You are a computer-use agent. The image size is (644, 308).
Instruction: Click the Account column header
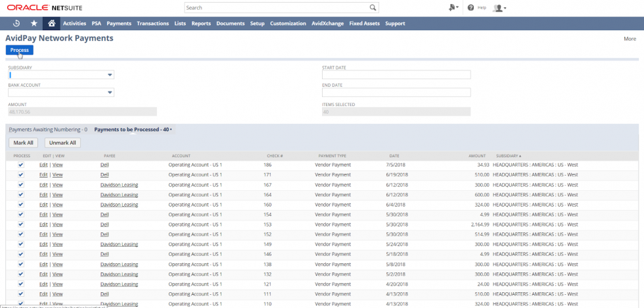click(x=181, y=156)
